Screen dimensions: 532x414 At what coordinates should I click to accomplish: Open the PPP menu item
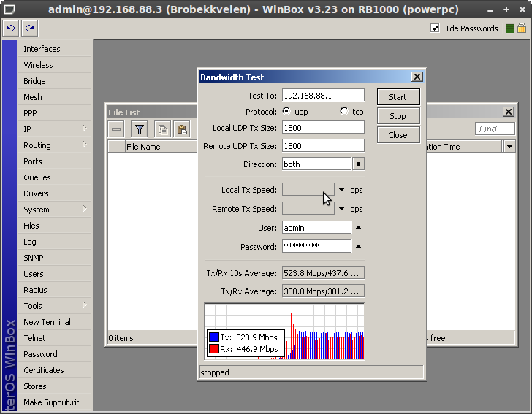coord(55,113)
